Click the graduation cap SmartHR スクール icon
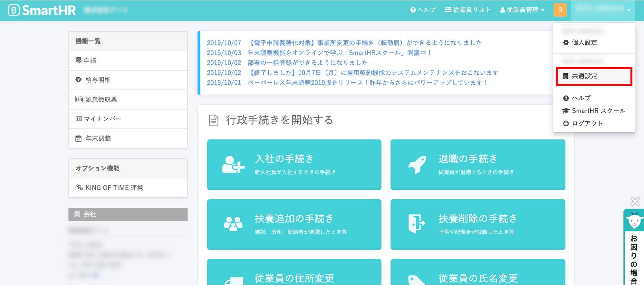The image size is (644, 285). (566, 111)
